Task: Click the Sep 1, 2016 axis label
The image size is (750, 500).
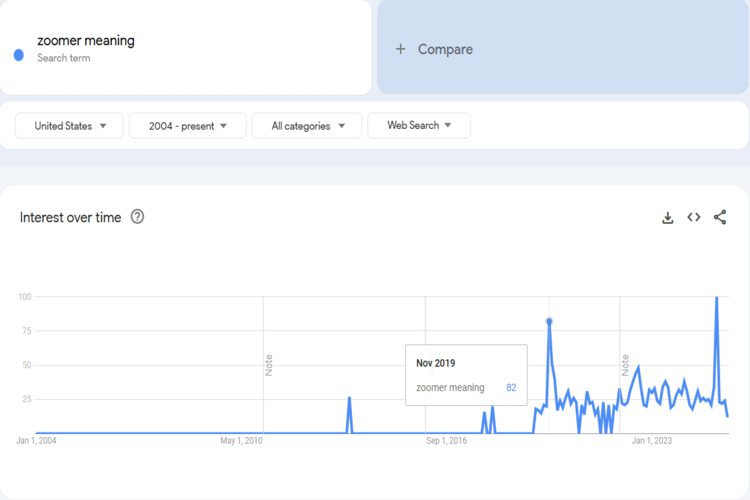Action: [x=446, y=441]
